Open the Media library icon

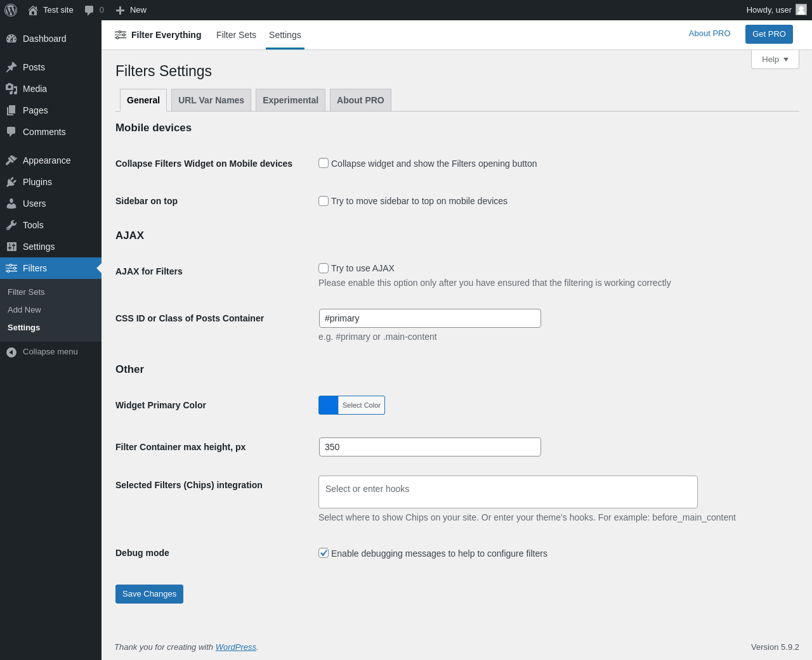pyautogui.click(x=11, y=89)
